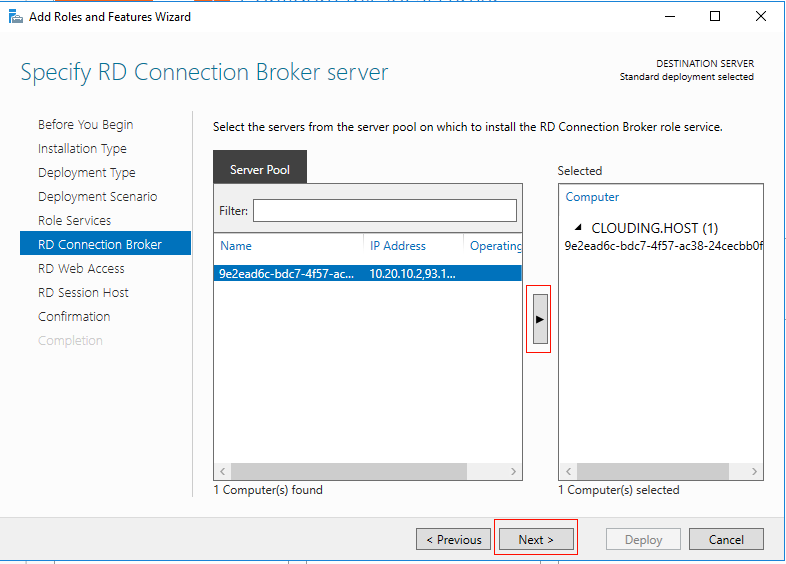The width and height of the screenshot is (786, 564).
Task: Sort by the IP Address column header
Action: (x=398, y=246)
